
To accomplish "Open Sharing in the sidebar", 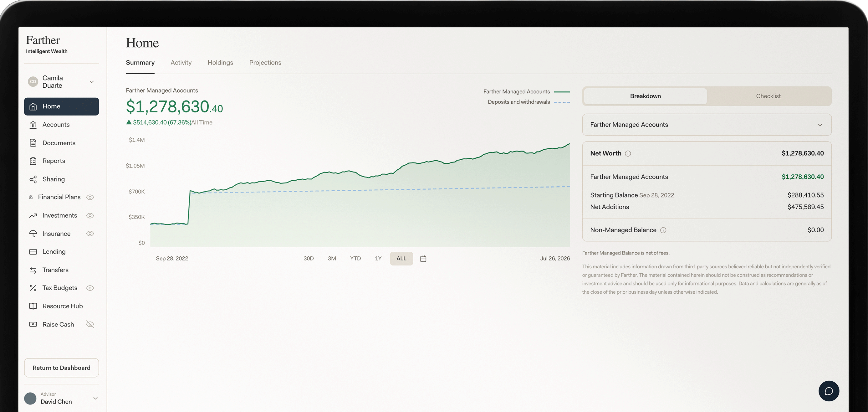I will coord(61,179).
